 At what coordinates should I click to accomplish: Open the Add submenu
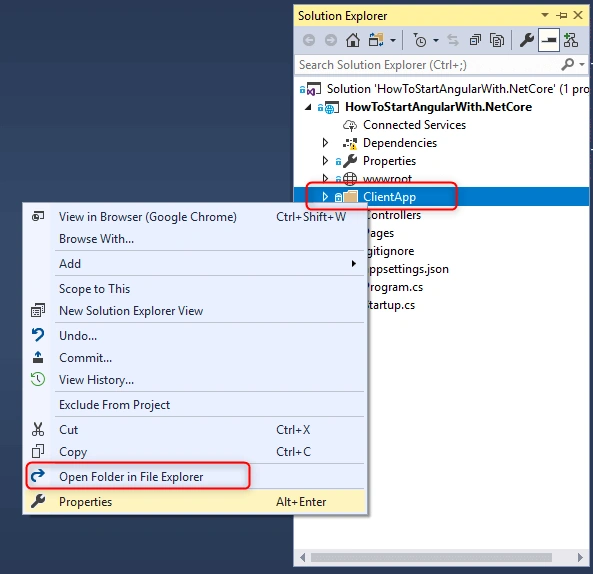pos(195,264)
